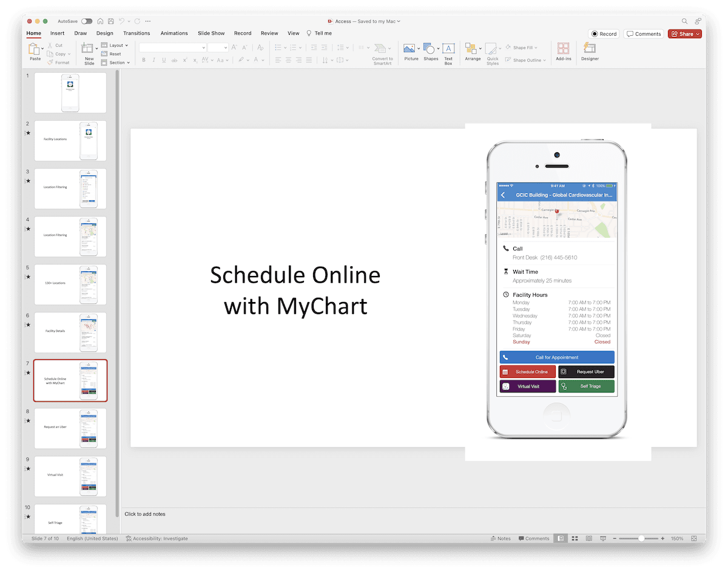
Task: Click the Home icon in title bar
Action: (x=100, y=21)
